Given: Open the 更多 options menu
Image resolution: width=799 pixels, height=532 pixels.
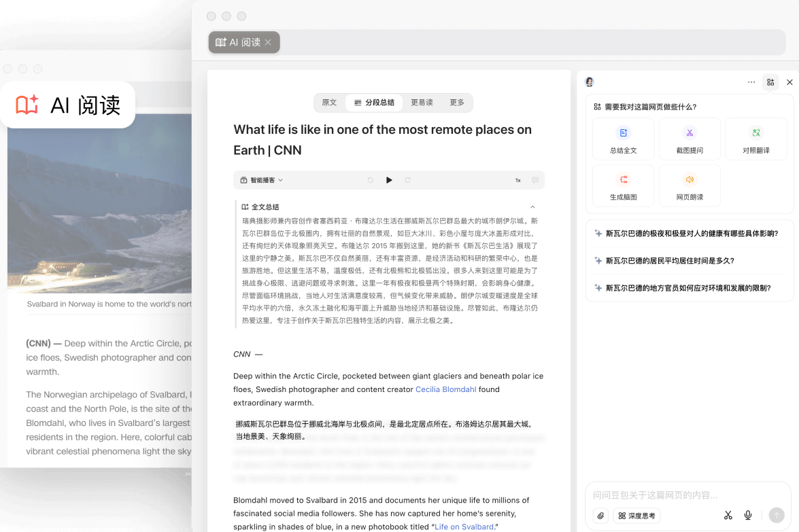Looking at the screenshot, I should click(x=457, y=103).
